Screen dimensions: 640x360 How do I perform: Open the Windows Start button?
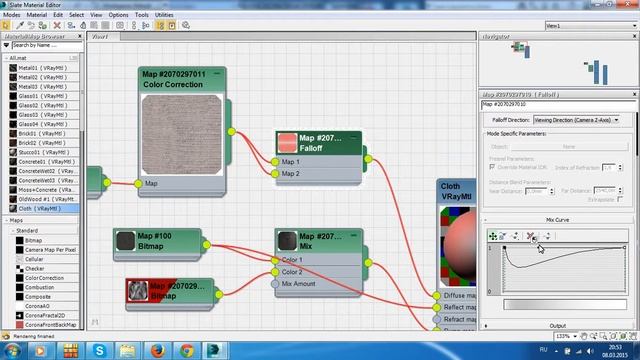(12, 351)
